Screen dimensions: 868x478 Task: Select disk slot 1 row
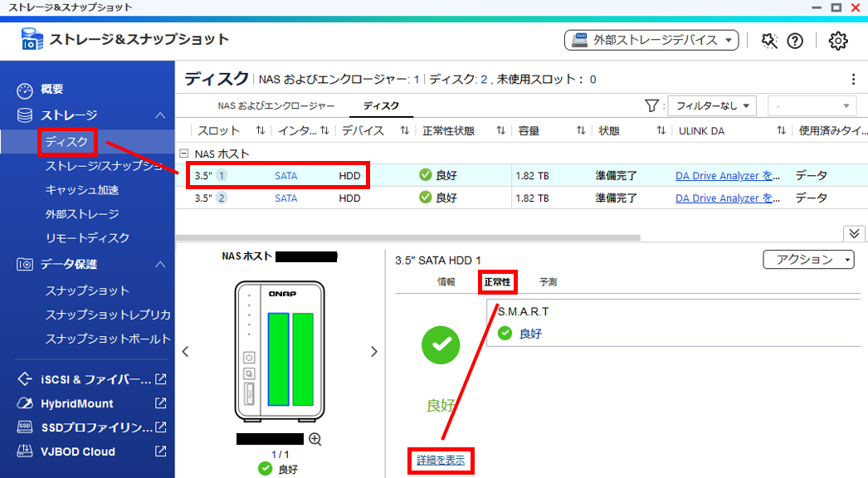[521, 176]
